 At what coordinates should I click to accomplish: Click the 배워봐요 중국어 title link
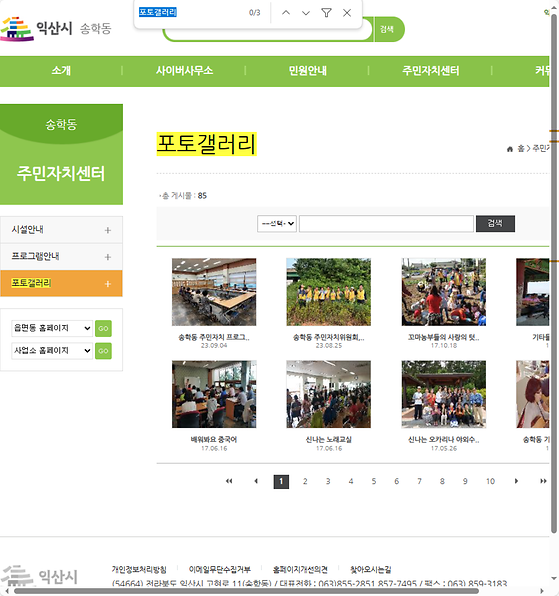point(214,439)
